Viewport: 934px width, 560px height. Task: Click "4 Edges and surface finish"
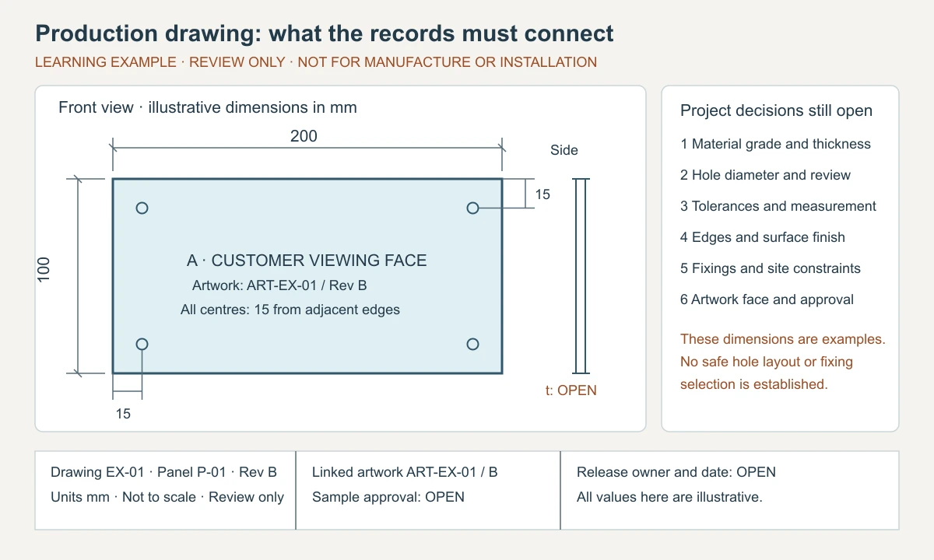pos(763,237)
